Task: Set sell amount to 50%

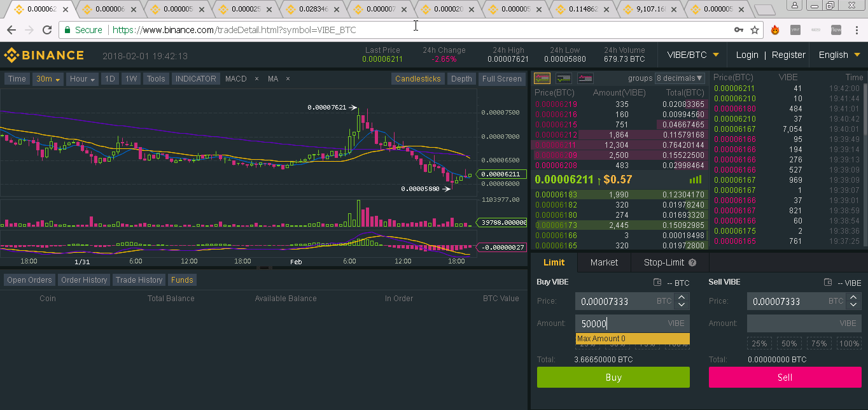Action: pyautogui.click(x=789, y=343)
